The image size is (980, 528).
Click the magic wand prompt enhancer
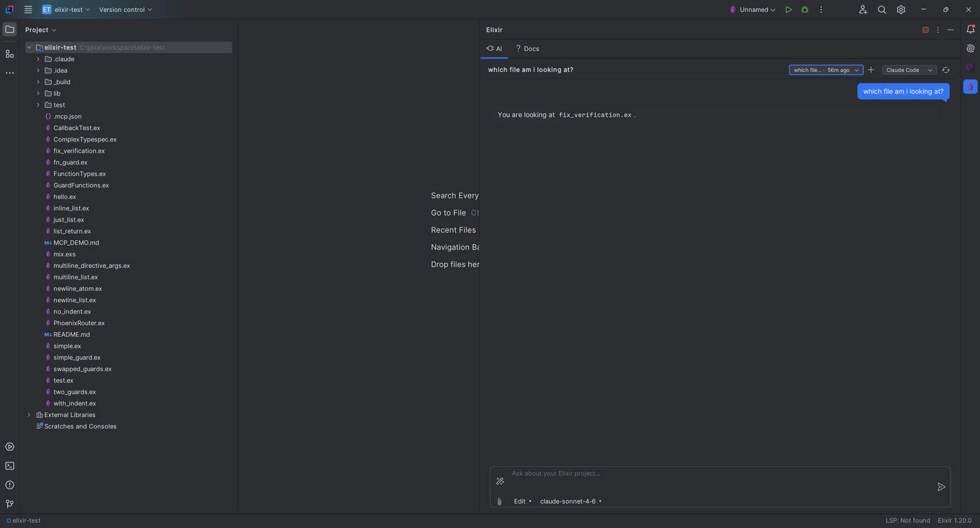[x=500, y=481]
